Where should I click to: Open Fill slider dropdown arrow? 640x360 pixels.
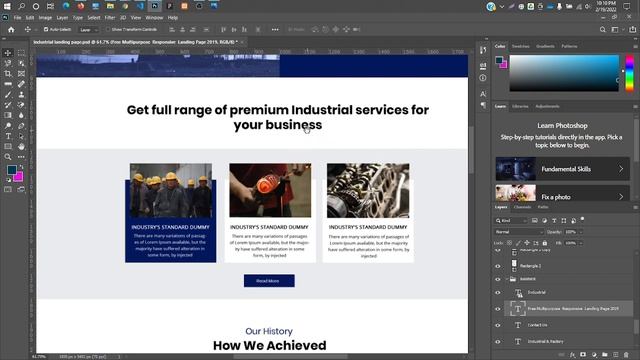click(581, 243)
